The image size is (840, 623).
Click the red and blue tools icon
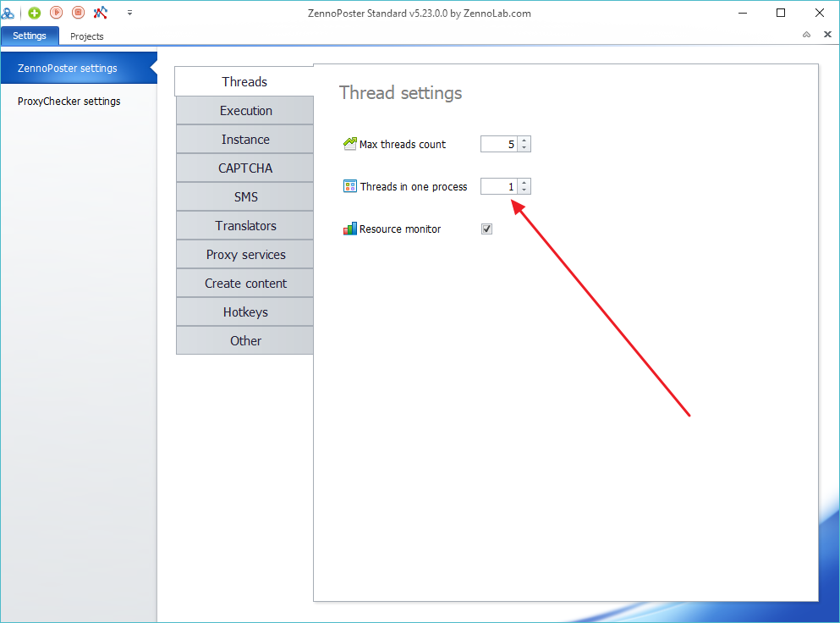(x=100, y=13)
